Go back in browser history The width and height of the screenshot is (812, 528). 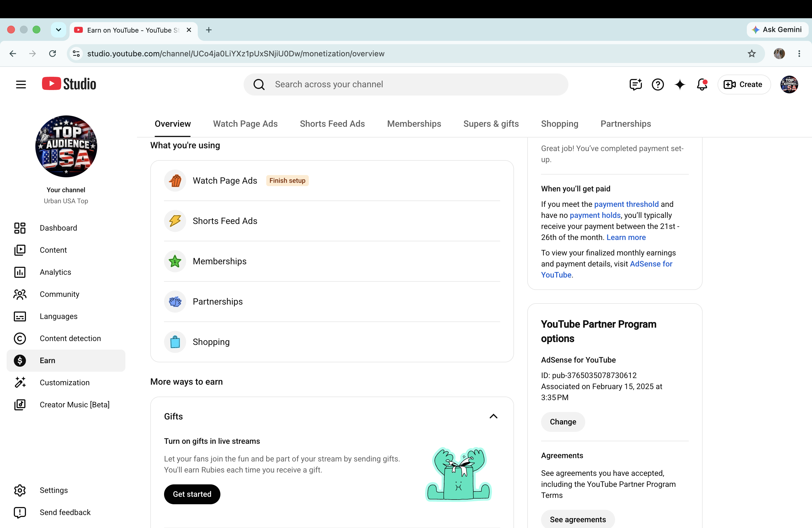[13, 54]
